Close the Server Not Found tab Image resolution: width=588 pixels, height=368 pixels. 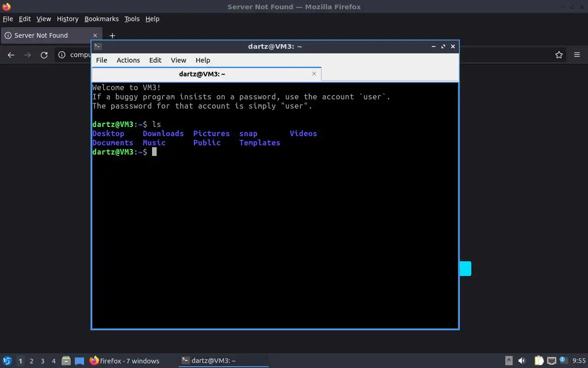tap(95, 35)
